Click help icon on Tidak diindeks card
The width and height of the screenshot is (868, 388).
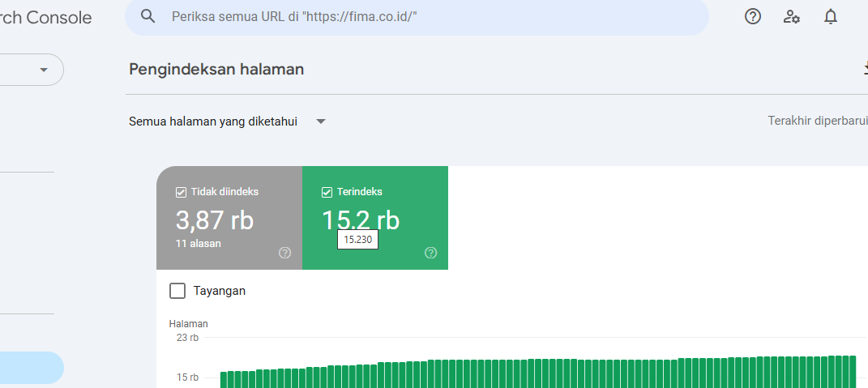tap(284, 253)
